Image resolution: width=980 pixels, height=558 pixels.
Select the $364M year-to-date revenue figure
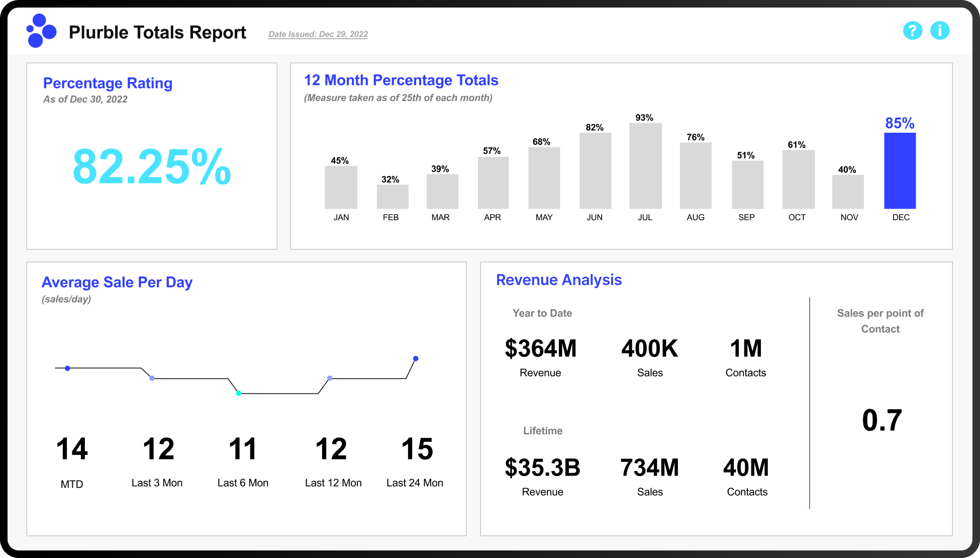click(x=540, y=348)
